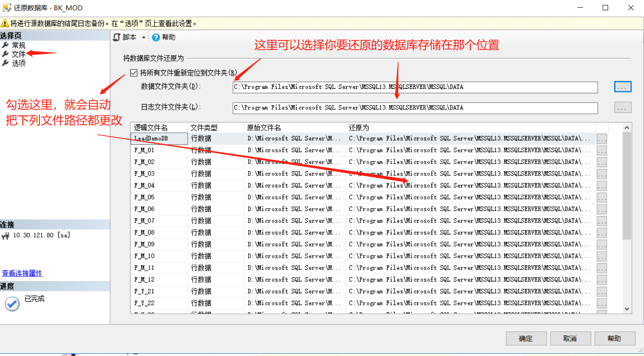Image resolution: width=644 pixels, height=356 pixels.
Task: Click the browse button for 日志文件夹
Action: pos(622,108)
